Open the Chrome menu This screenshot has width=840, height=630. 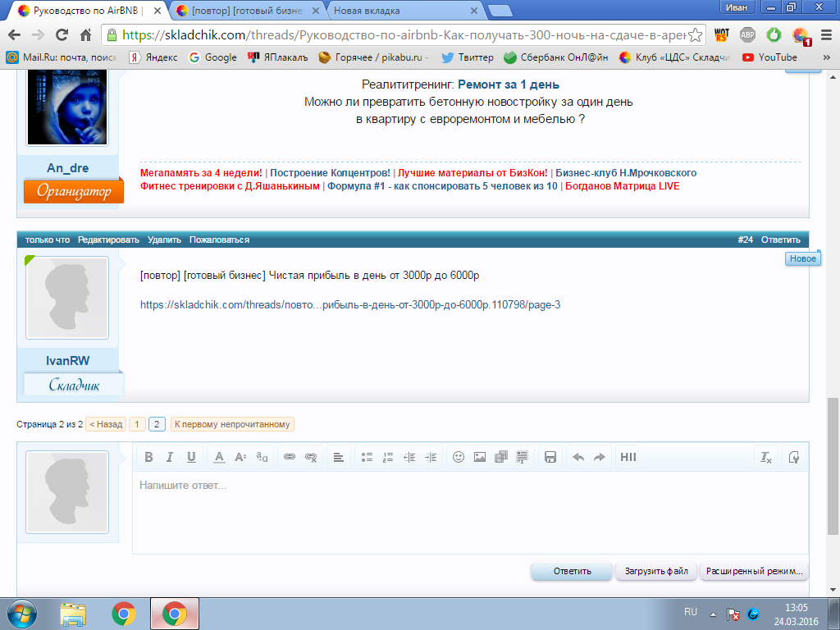coord(826,35)
